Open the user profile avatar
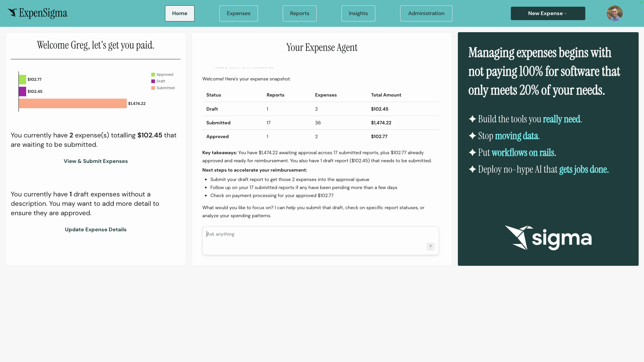Image resolution: width=644 pixels, height=362 pixels. coord(614,13)
